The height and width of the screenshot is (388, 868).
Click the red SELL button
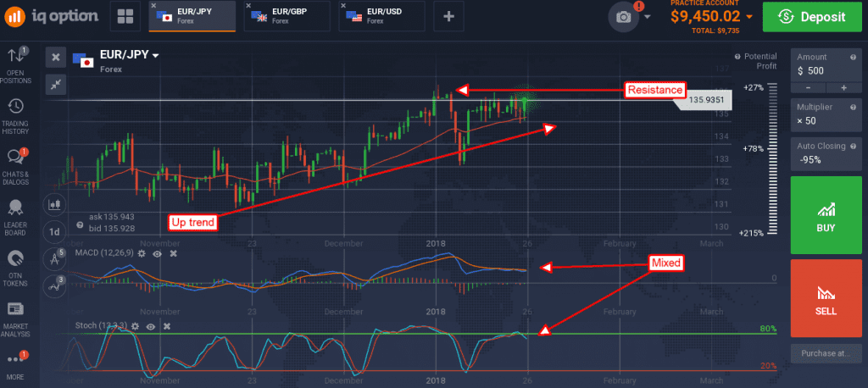coord(826,298)
